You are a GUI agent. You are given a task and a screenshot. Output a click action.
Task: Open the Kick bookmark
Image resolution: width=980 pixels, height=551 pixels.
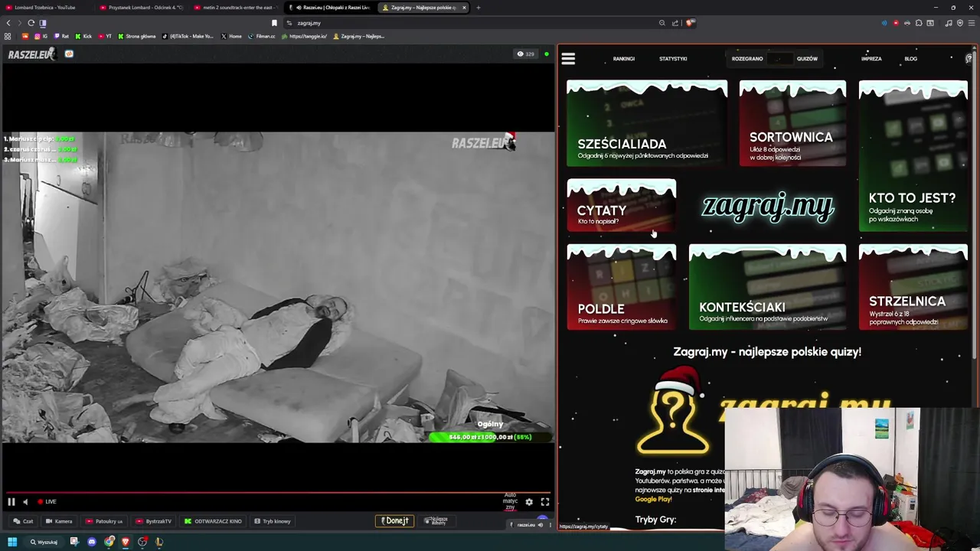(84, 36)
